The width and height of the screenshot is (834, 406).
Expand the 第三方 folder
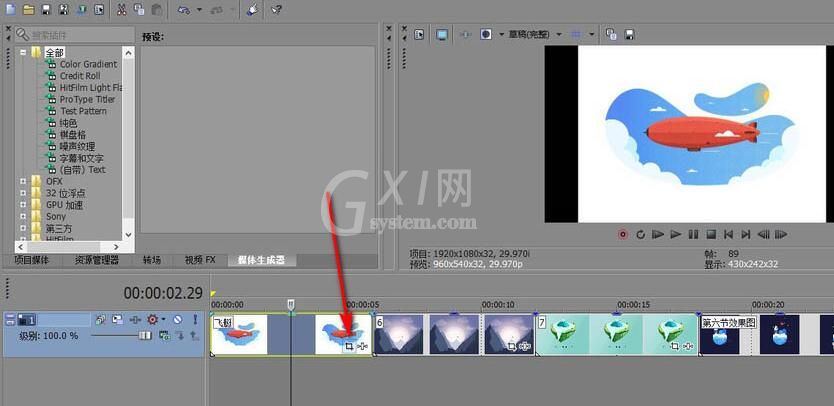pyautogui.click(x=23, y=228)
